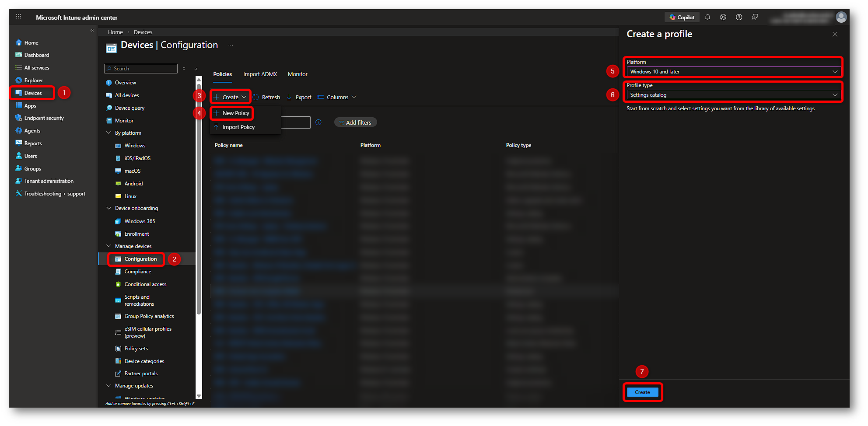Go to Devices in the breadcrumb
Viewport: 868px width, 426px height.
tap(143, 32)
